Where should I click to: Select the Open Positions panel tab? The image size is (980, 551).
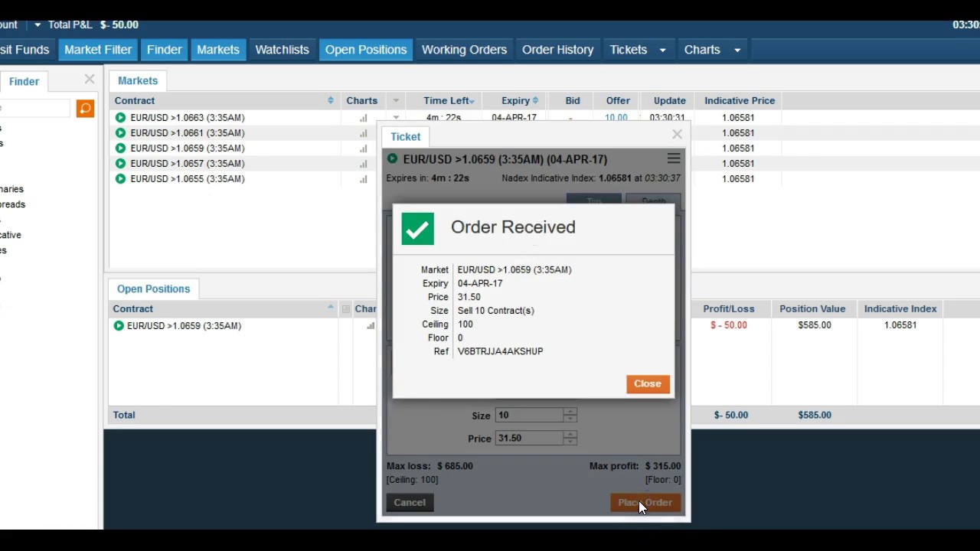[x=154, y=289]
